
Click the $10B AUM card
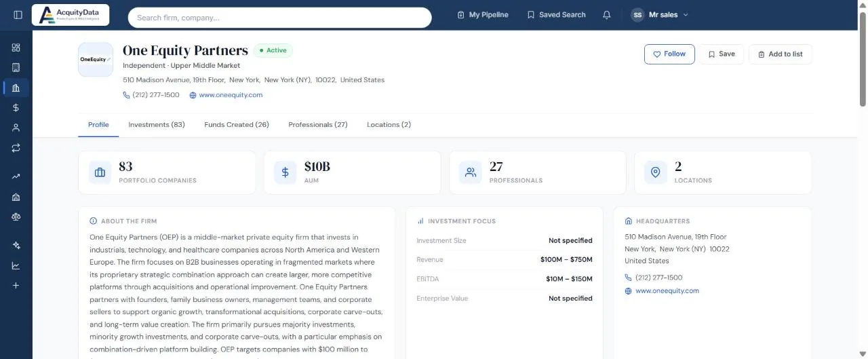click(x=352, y=172)
